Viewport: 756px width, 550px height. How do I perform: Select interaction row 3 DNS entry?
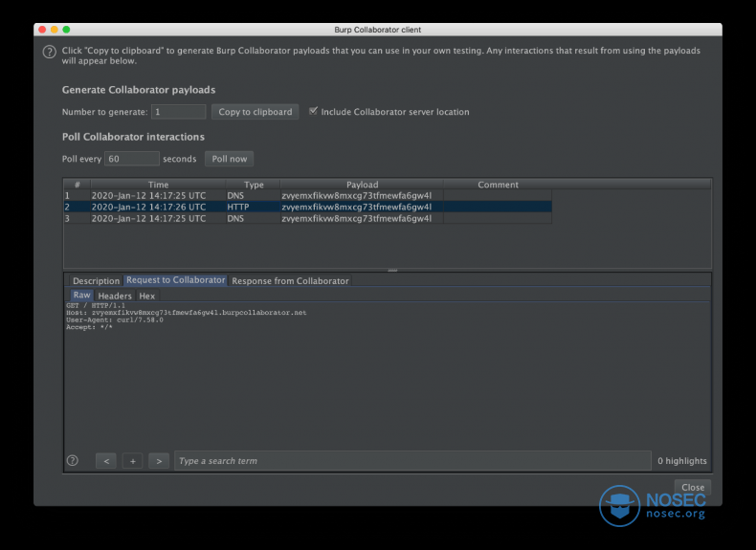click(x=307, y=218)
